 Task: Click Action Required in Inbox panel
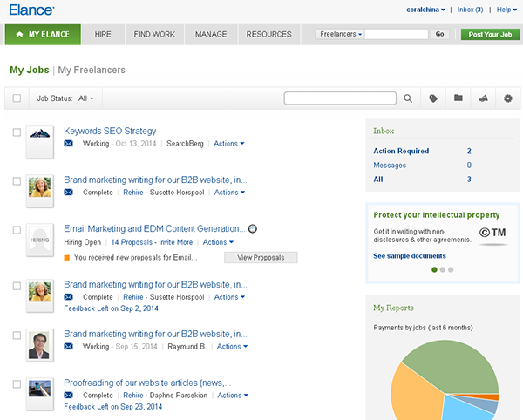point(401,151)
